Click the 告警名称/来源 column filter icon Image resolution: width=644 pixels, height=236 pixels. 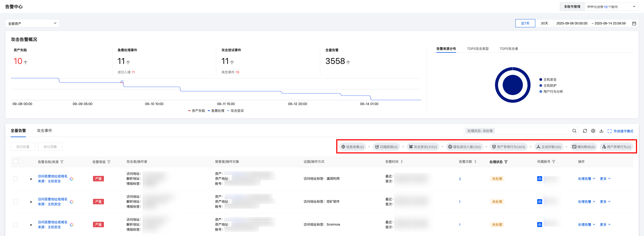(62, 162)
